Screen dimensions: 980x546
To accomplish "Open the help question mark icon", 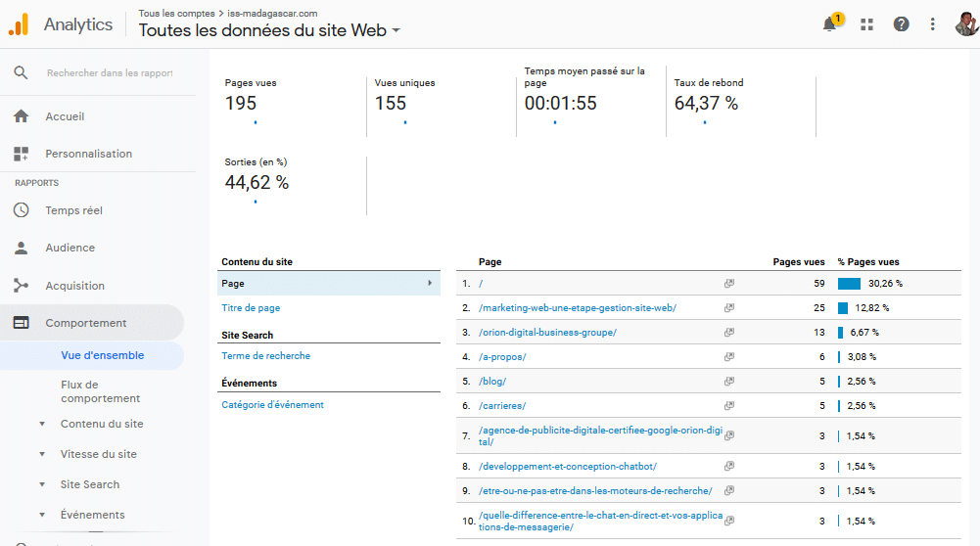I will (901, 24).
